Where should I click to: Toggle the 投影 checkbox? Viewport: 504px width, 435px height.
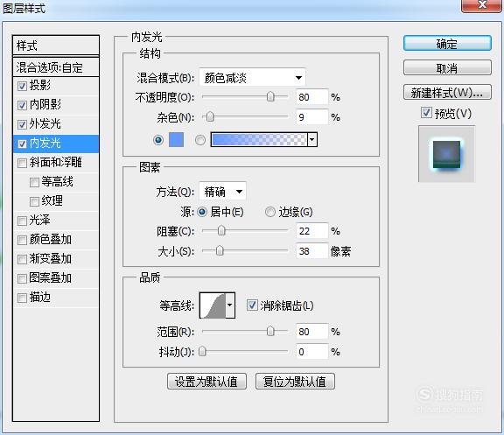[22, 86]
